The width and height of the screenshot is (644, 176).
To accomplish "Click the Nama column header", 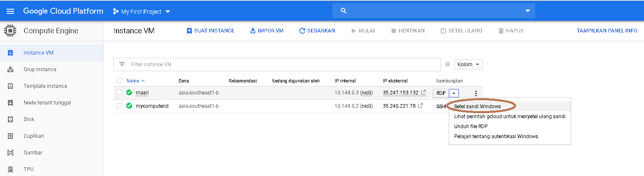I will click(x=133, y=81).
